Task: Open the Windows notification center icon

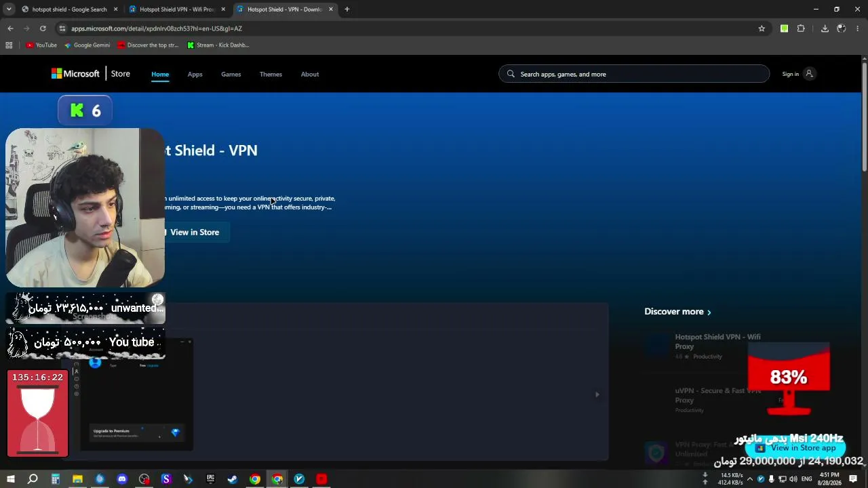Action: [854, 479]
